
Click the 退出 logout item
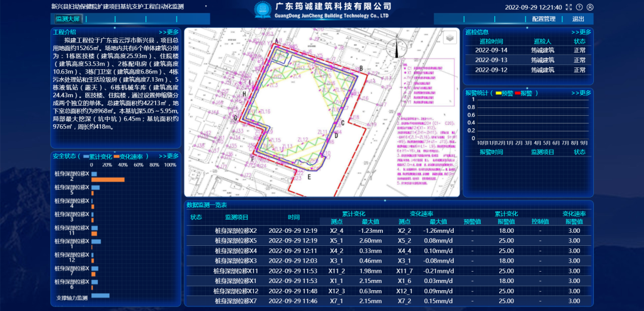point(578,19)
